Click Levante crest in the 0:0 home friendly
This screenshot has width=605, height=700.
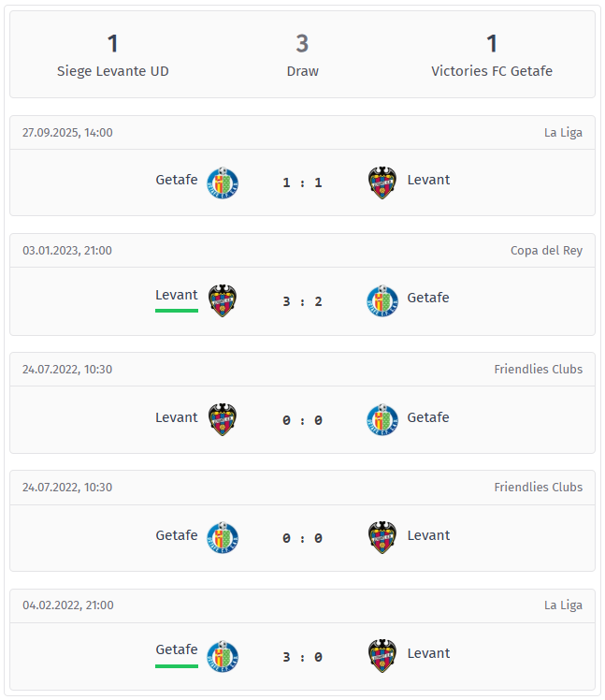coord(223,419)
